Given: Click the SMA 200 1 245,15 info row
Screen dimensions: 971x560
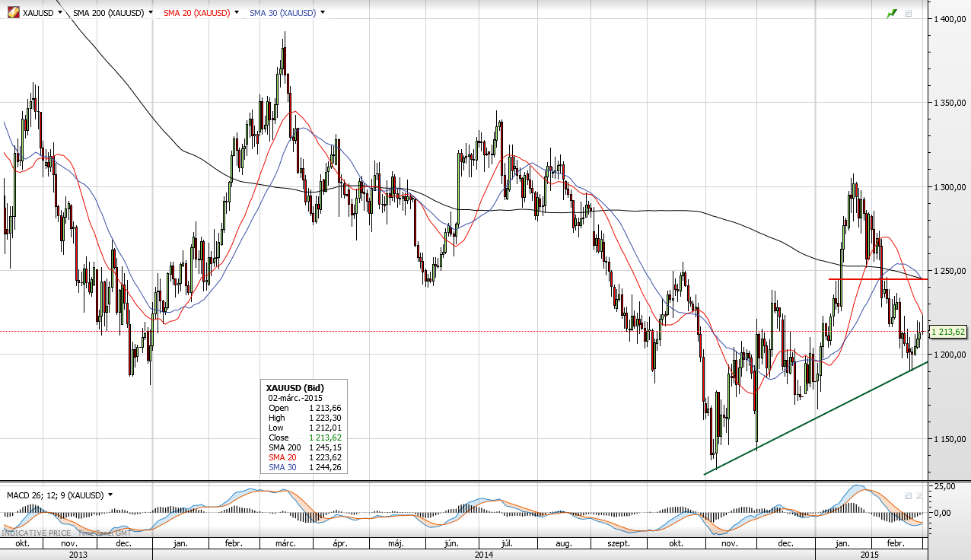Looking at the screenshot, I should (304, 447).
